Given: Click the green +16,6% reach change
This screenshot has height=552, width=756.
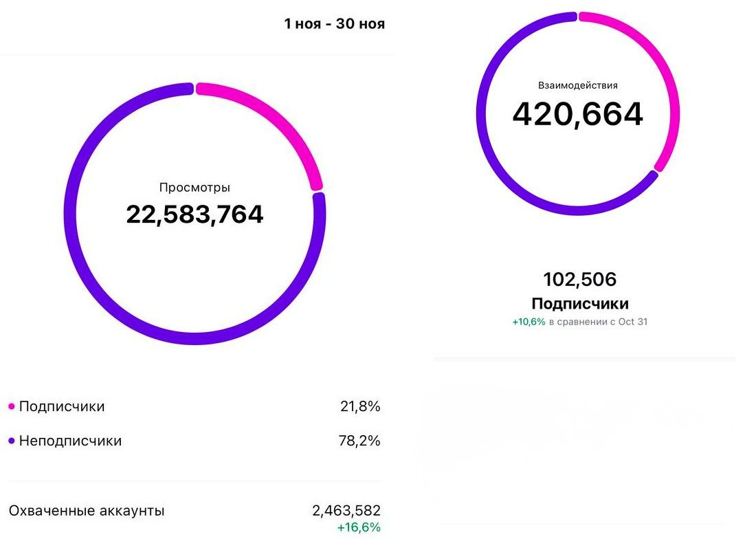Looking at the screenshot, I should pos(358,527).
